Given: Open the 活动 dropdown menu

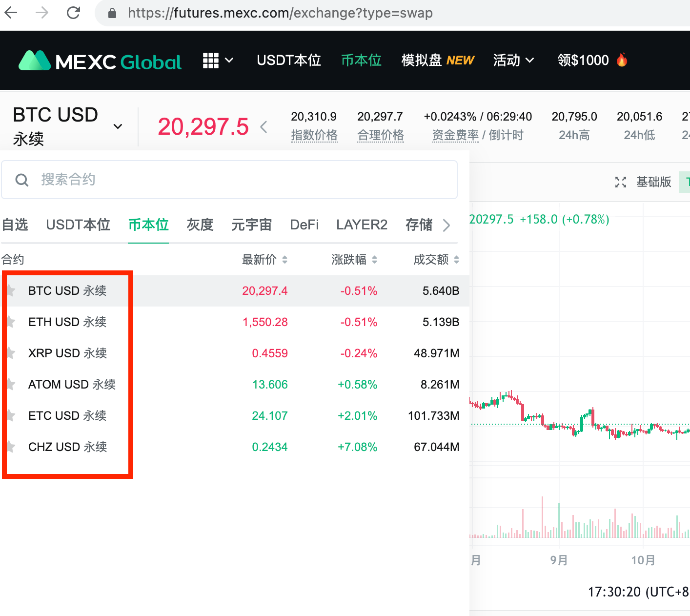Looking at the screenshot, I should pyautogui.click(x=513, y=61).
